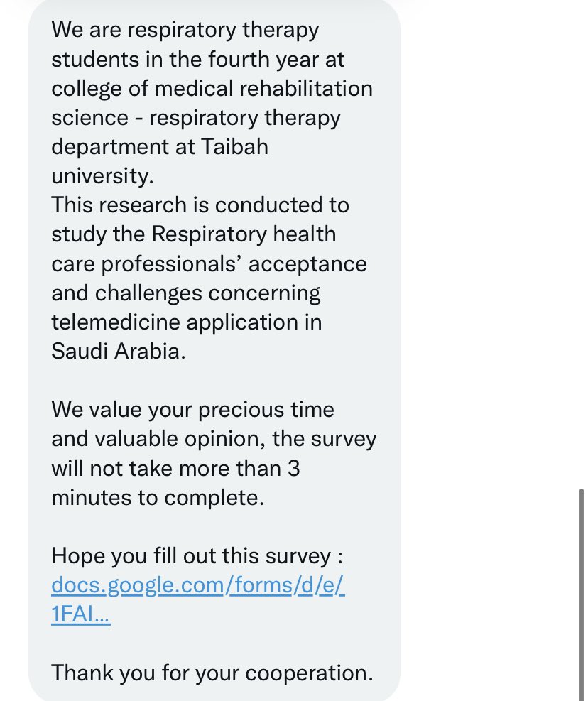This screenshot has height=701, width=588.
Task: Click the line "students in the fourth year at"
Action: click(197, 60)
